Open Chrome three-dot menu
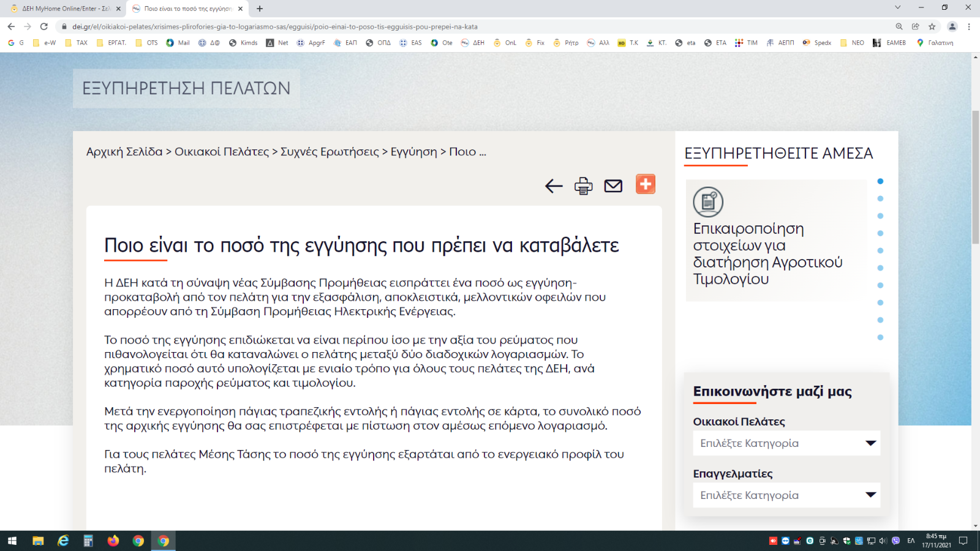 coord(969,26)
